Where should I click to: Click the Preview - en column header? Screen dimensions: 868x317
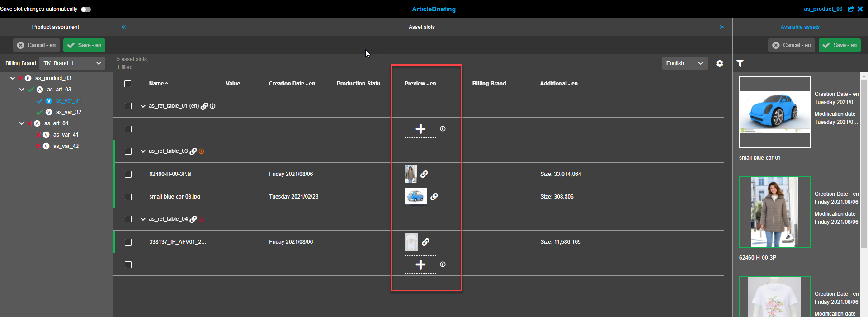tap(420, 84)
